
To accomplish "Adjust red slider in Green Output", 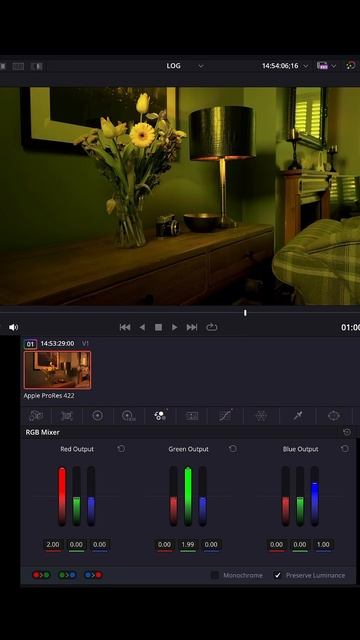I will 173,496.
